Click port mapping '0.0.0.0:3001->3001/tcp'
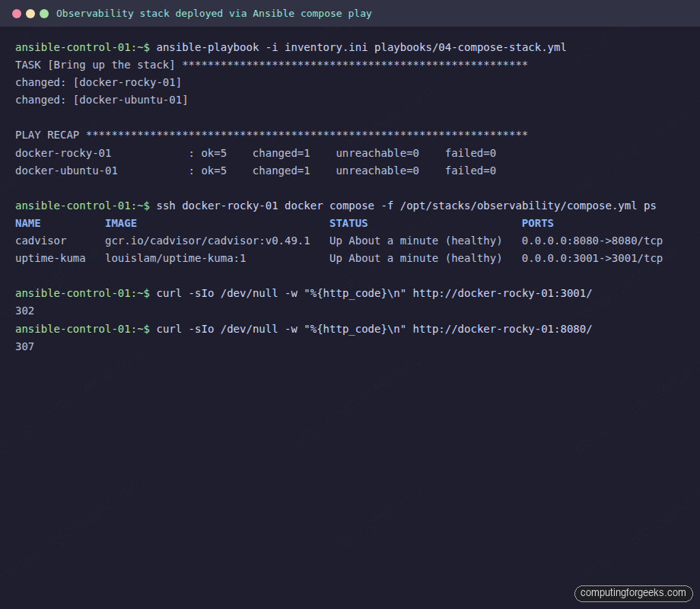The height and width of the screenshot is (609, 700). [x=592, y=258]
